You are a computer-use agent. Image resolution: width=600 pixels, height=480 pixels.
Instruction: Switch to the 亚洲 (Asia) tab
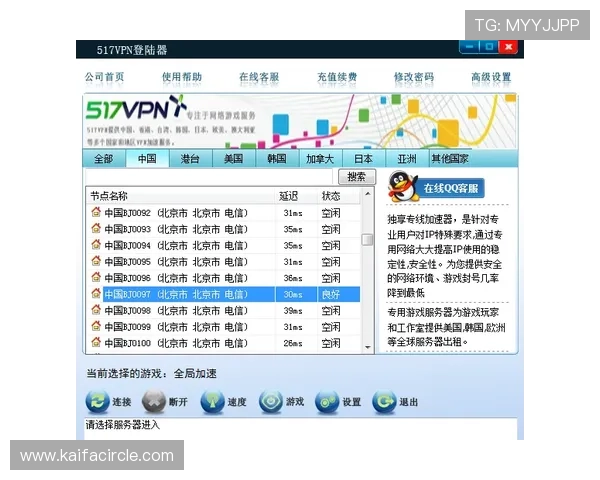407,158
